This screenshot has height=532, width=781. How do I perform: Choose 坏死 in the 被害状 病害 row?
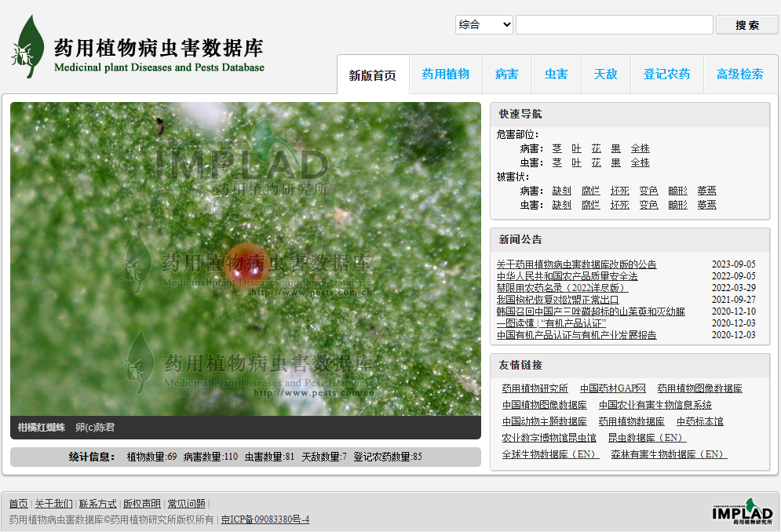click(x=620, y=191)
